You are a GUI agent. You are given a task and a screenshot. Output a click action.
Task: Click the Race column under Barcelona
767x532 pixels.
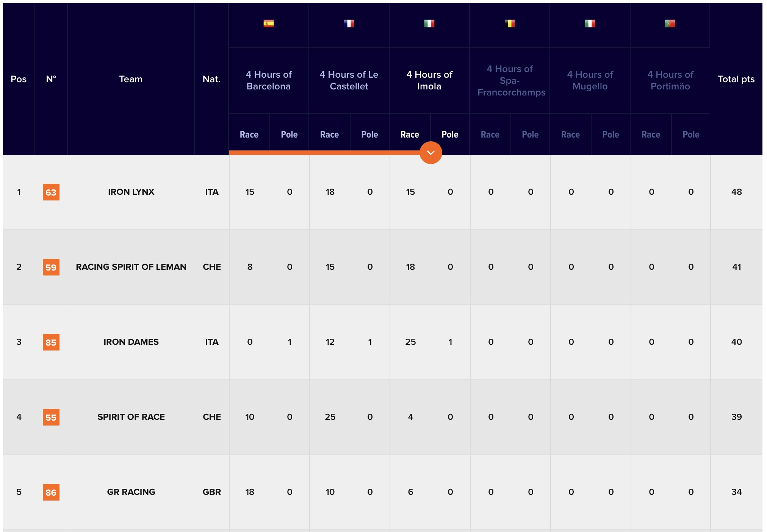249,135
